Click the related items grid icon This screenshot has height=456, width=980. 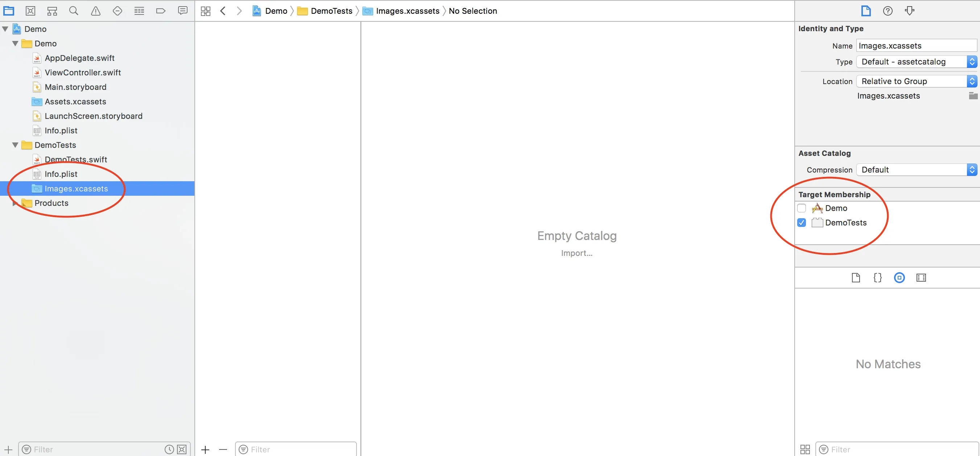tap(205, 11)
